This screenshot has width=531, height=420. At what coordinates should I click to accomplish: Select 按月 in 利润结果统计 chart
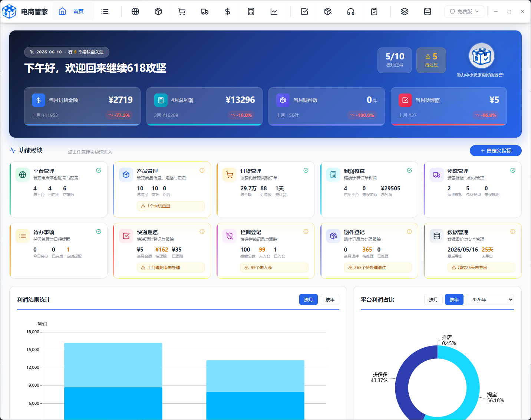(x=309, y=299)
